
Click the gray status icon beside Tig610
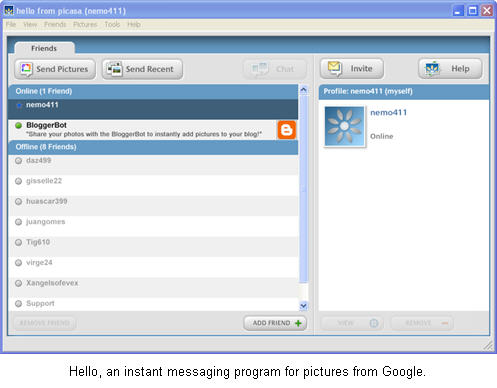[x=19, y=242]
